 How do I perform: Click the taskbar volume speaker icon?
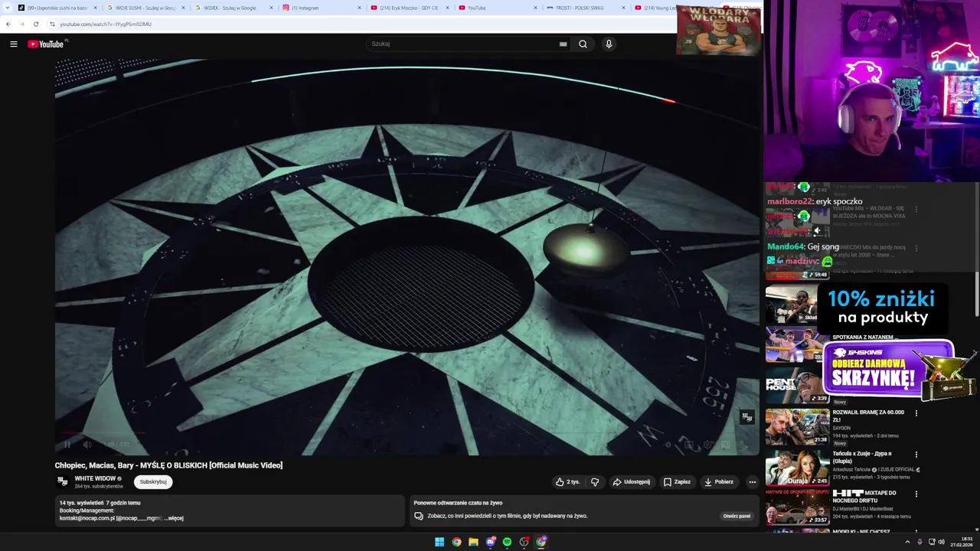pos(941,542)
